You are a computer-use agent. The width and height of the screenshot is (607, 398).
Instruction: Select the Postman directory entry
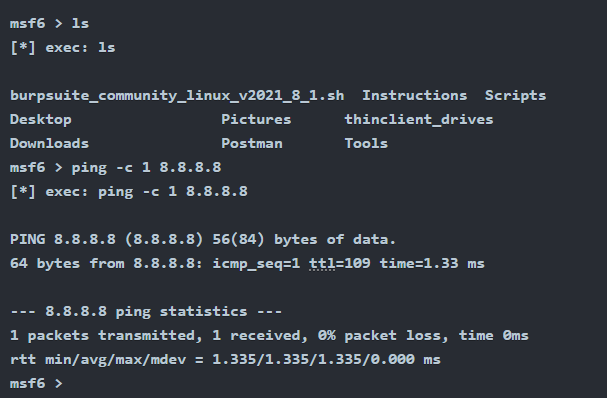252,143
